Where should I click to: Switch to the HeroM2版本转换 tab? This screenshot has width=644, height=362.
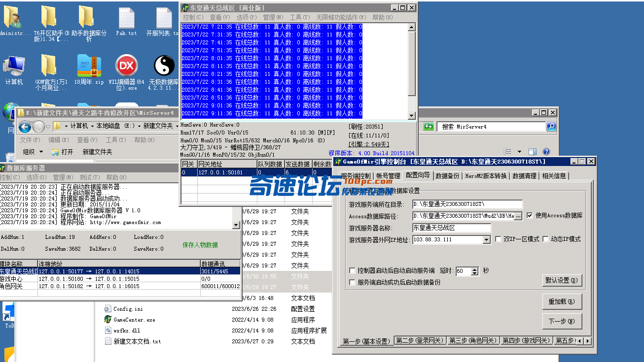click(x=486, y=176)
